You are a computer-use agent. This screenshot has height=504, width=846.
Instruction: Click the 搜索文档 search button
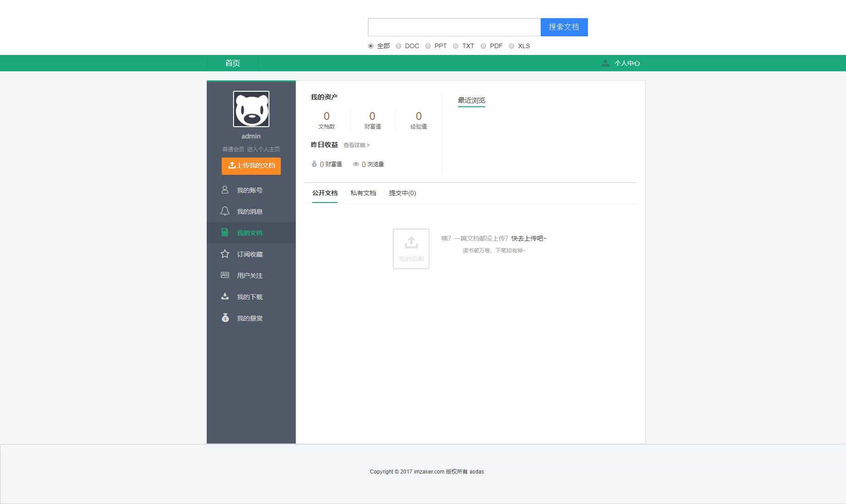pos(564,27)
